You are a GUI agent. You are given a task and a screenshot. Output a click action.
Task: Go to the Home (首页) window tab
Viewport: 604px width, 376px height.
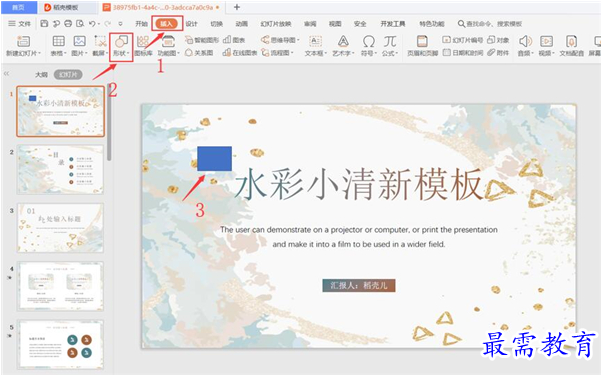click(x=18, y=7)
